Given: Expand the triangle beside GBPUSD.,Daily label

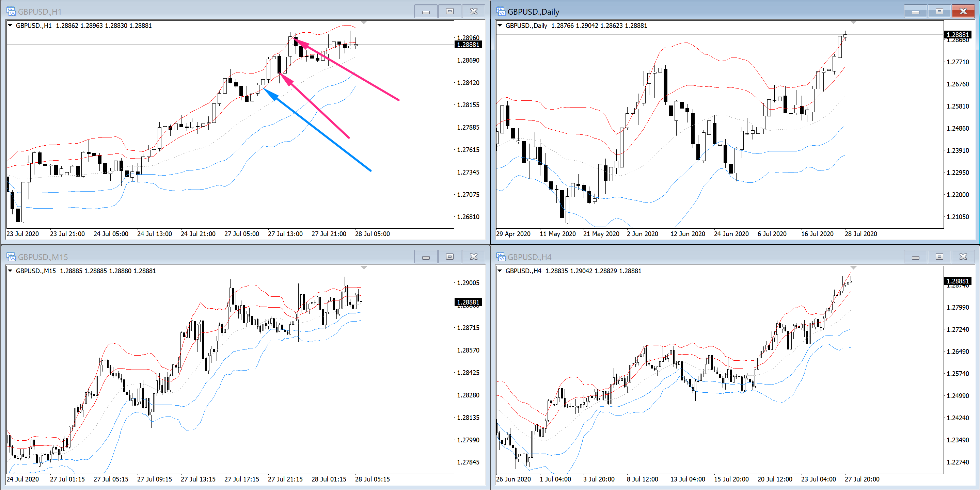Looking at the screenshot, I should click(x=500, y=26).
